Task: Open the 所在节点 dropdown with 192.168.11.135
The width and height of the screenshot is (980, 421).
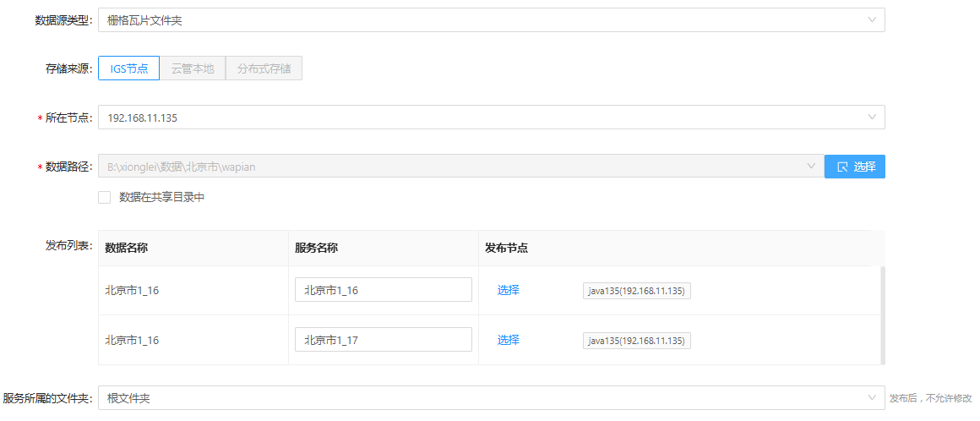Action: (491, 117)
